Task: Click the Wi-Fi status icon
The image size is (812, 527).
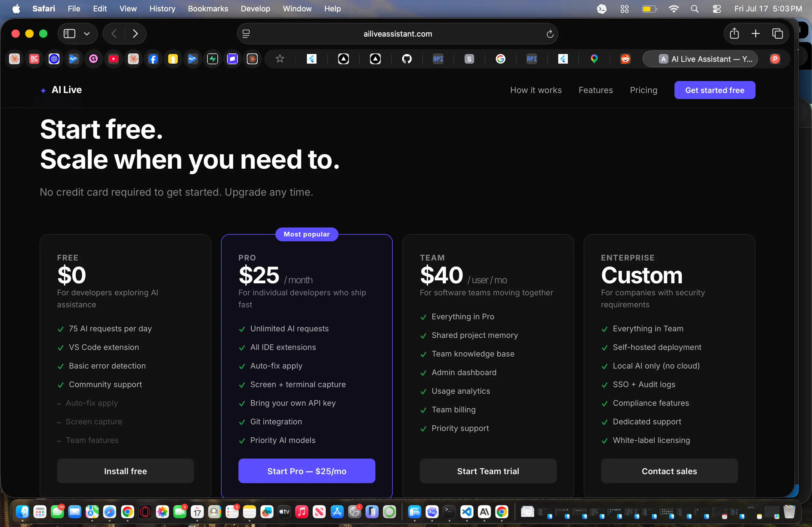Action: pos(674,8)
